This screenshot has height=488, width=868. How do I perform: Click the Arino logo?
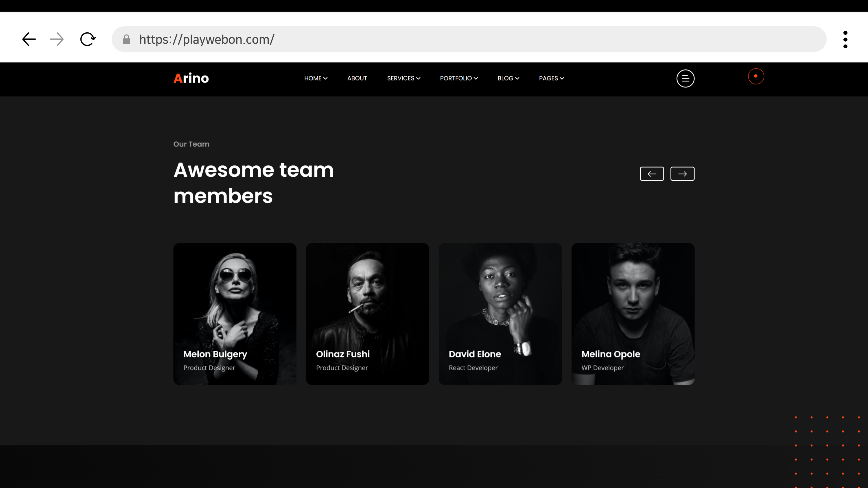tap(191, 78)
